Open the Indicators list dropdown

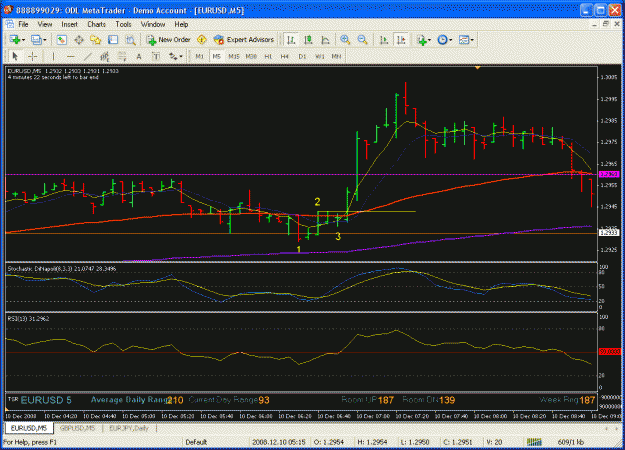click(424, 40)
